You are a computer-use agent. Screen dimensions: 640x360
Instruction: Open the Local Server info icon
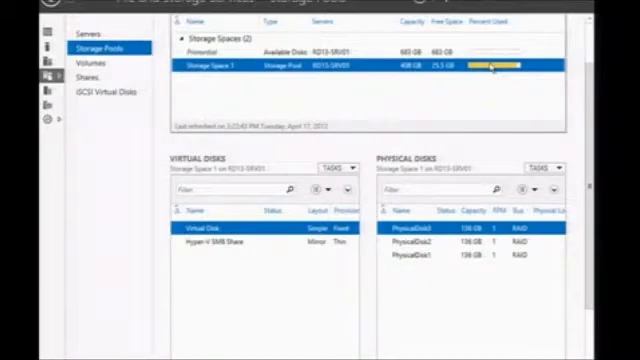point(47,47)
